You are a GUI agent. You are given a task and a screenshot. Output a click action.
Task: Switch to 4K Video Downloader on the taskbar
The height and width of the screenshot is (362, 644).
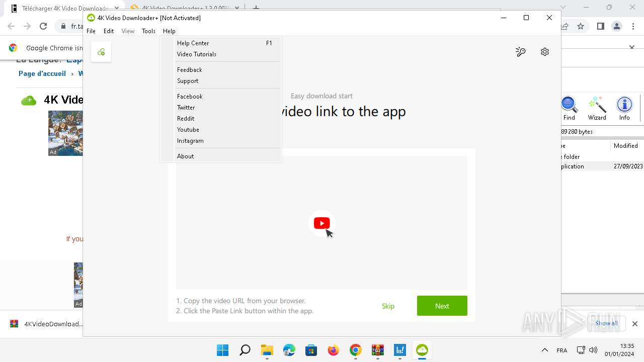[x=422, y=350]
